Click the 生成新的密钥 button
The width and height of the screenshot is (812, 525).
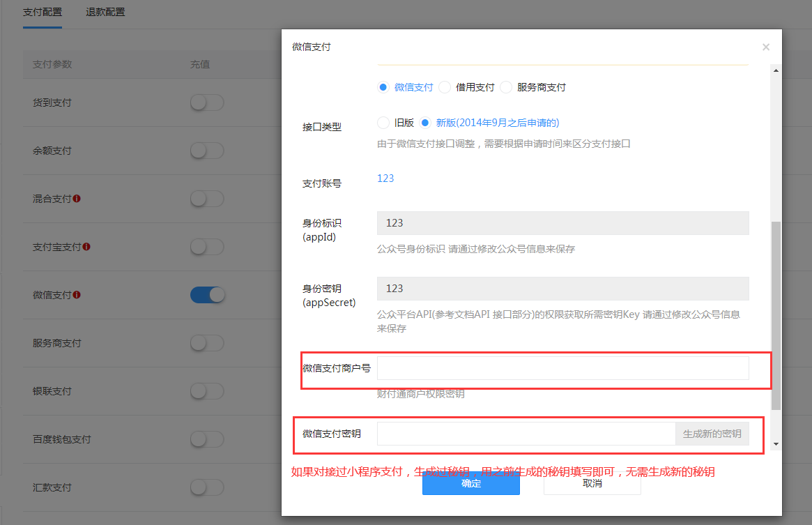click(x=712, y=434)
